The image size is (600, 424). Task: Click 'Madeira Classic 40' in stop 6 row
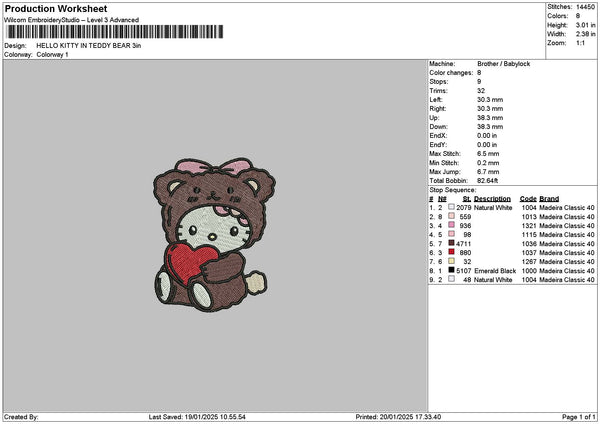click(567, 253)
